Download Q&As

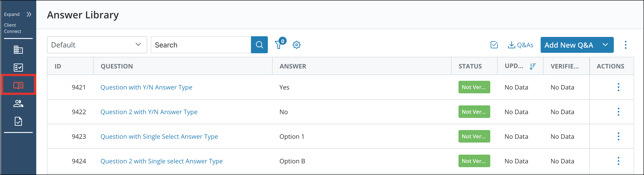(x=520, y=45)
